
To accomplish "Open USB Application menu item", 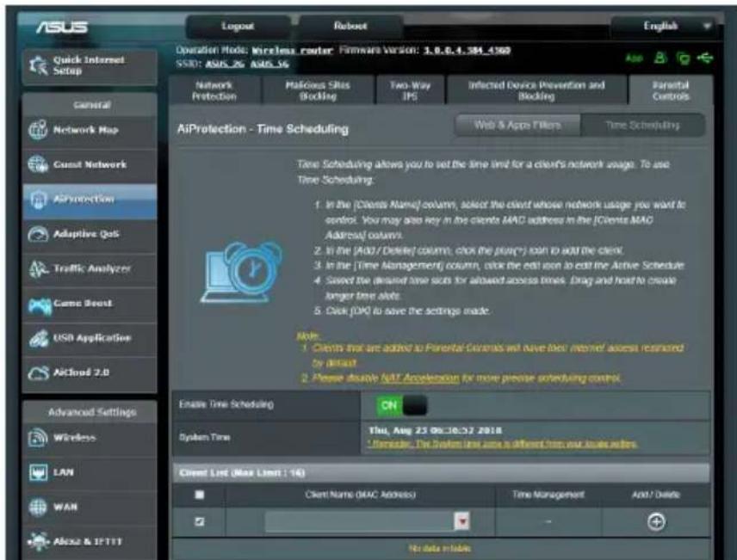I will click(90, 338).
